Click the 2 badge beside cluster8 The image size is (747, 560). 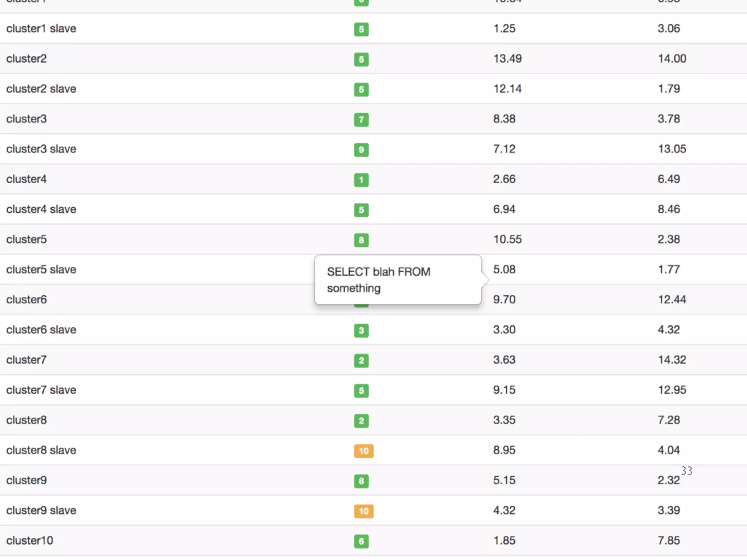click(361, 421)
